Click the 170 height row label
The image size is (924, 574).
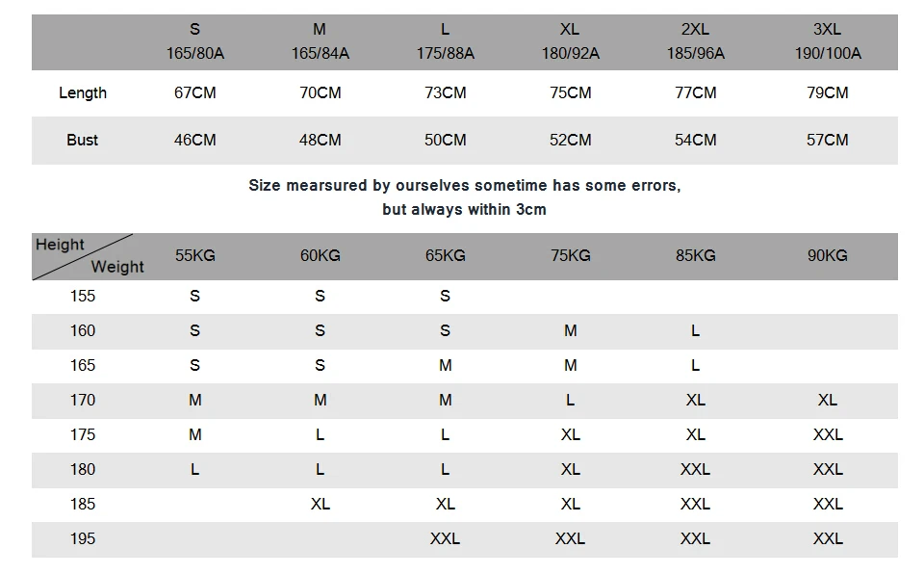point(83,401)
